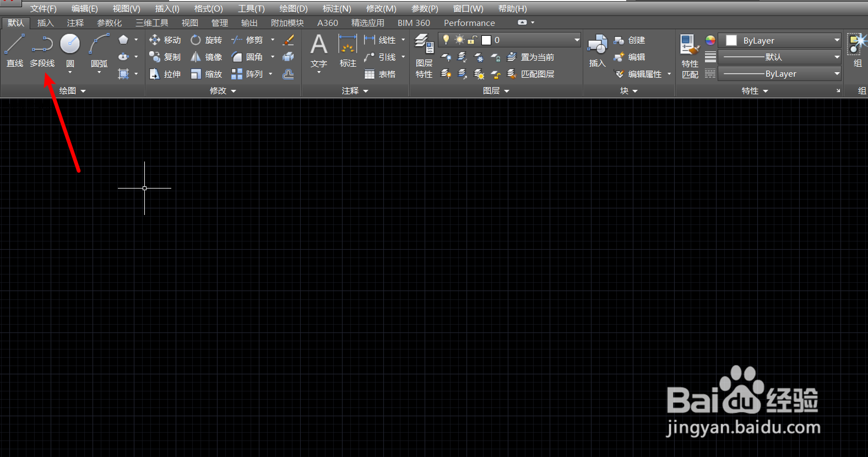The width and height of the screenshot is (868, 457).
Task: Select the 引线 (Leader) tool
Action: pos(380,57)
